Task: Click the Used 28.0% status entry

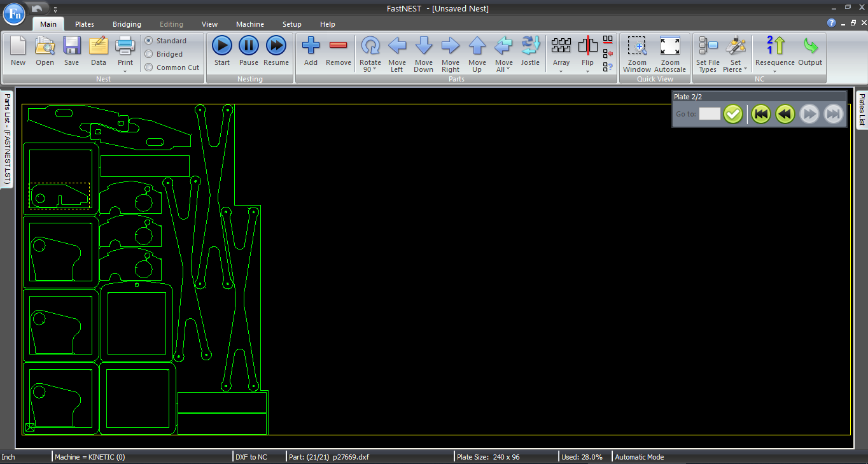Action: point(582,457)
